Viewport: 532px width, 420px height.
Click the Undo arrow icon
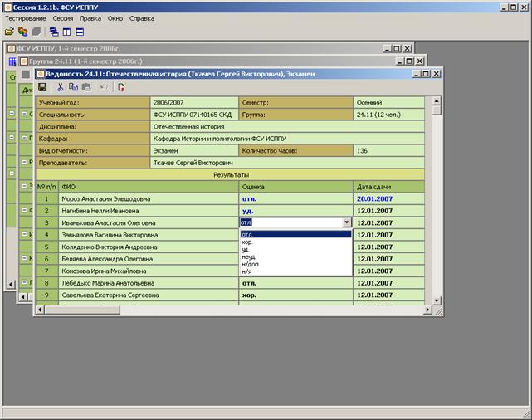coord(104,87)
